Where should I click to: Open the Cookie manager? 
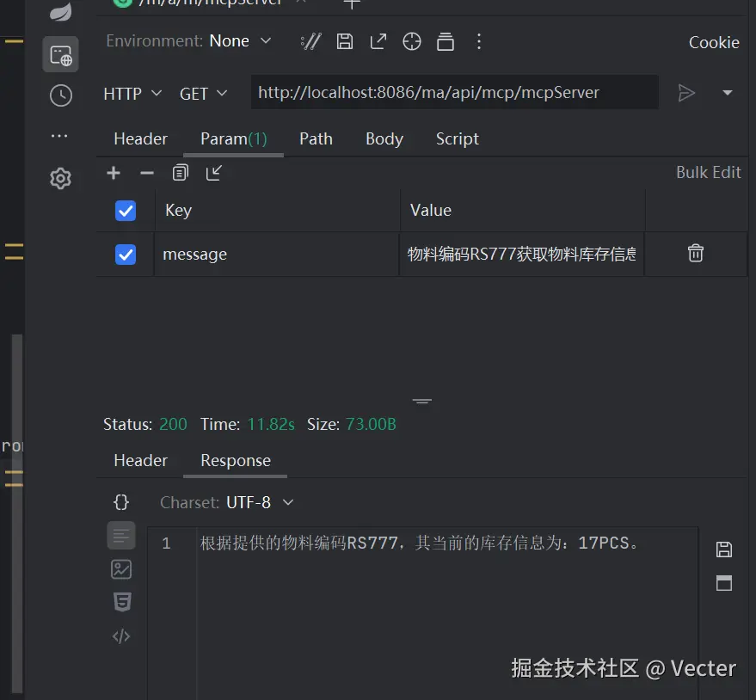coord(714,42)
